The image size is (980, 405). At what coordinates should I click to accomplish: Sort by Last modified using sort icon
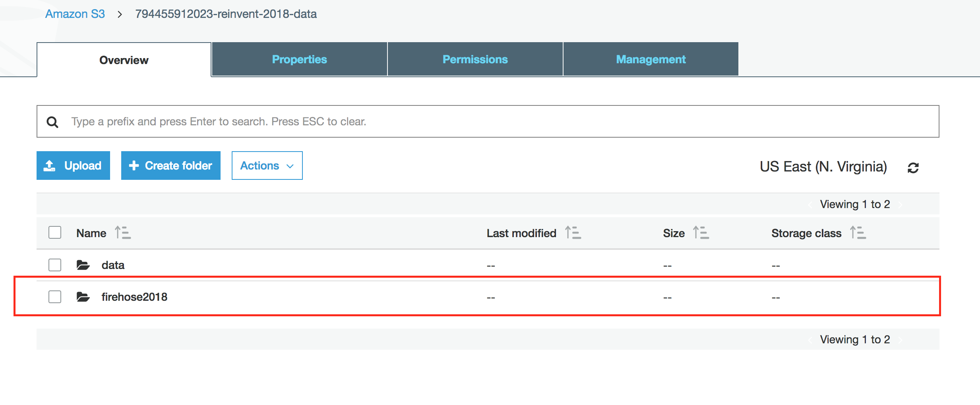tap(573, 232)
